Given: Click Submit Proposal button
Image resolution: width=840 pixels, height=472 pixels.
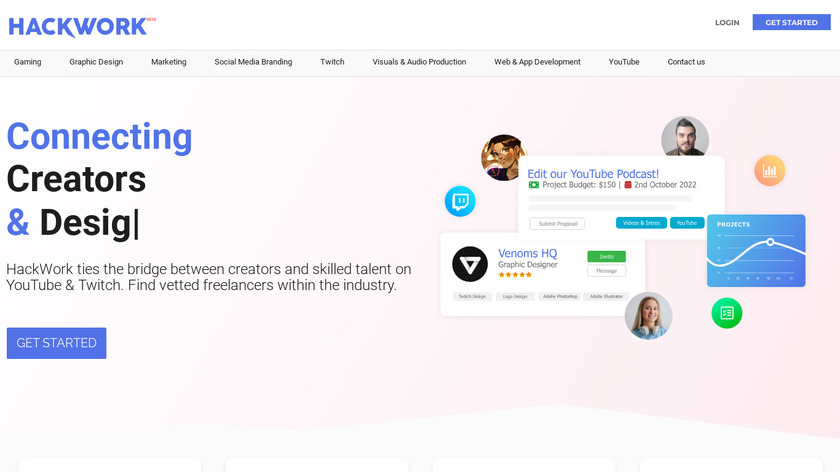Looking at the screenshot, I should pos(557,223).
